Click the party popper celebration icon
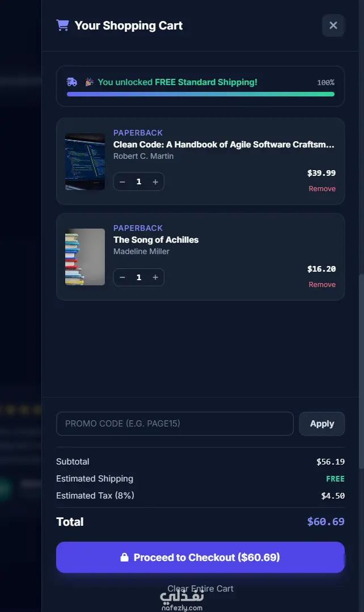 pyautogui.click(x=90, y=82)
